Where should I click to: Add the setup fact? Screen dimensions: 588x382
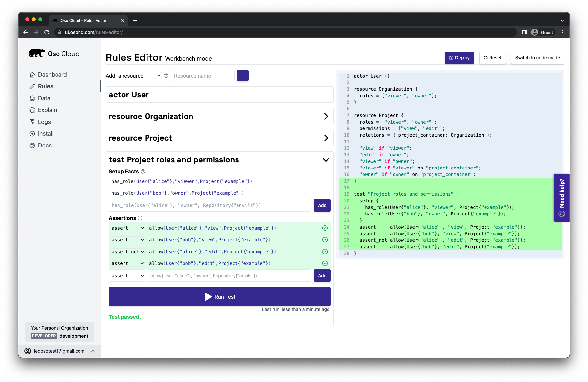coord(322,205)
